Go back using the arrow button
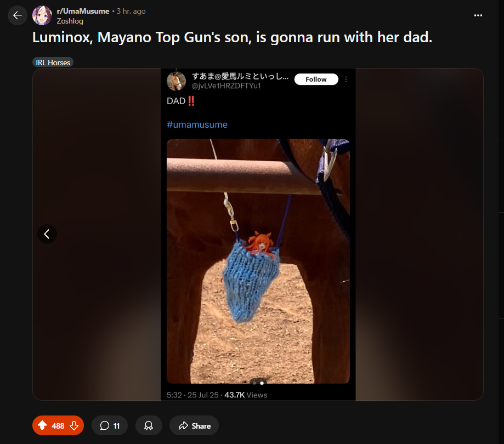The width and height of the screenshot is (504, 444). click(x=18, y=15)
